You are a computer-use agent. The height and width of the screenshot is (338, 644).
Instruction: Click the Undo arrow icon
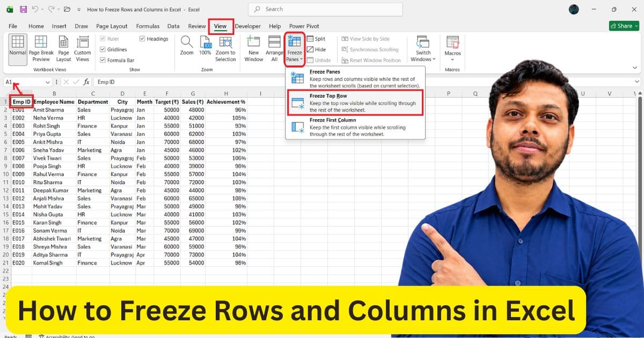35,9
